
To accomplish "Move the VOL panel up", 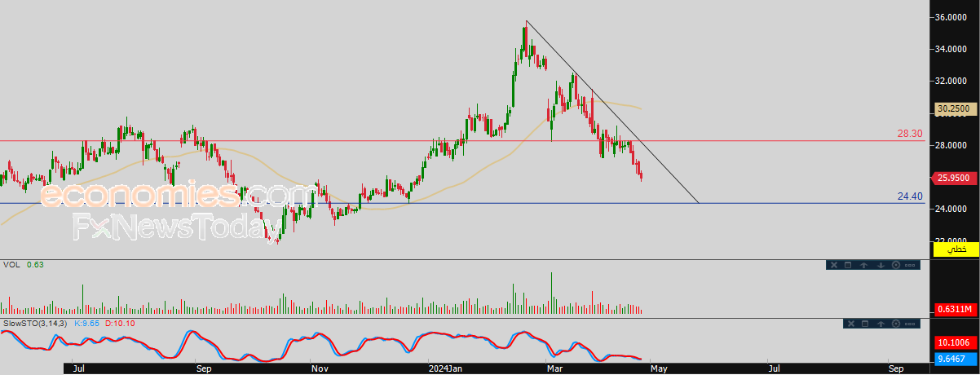I will (863, 265).
